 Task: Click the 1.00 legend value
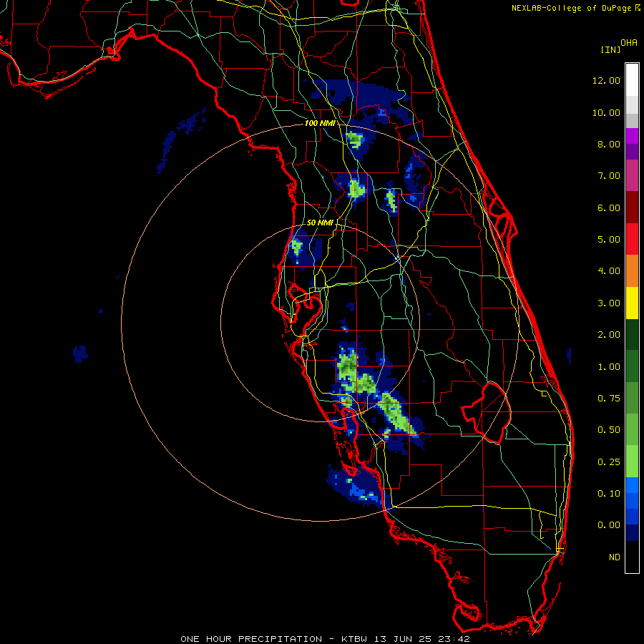[609, 367]
